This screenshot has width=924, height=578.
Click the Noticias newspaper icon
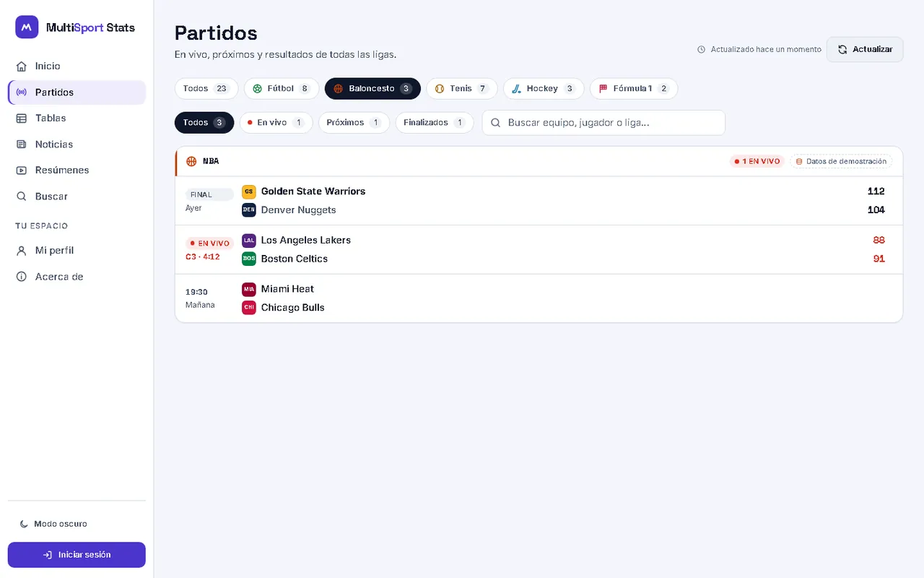click(x=22, y=144)
